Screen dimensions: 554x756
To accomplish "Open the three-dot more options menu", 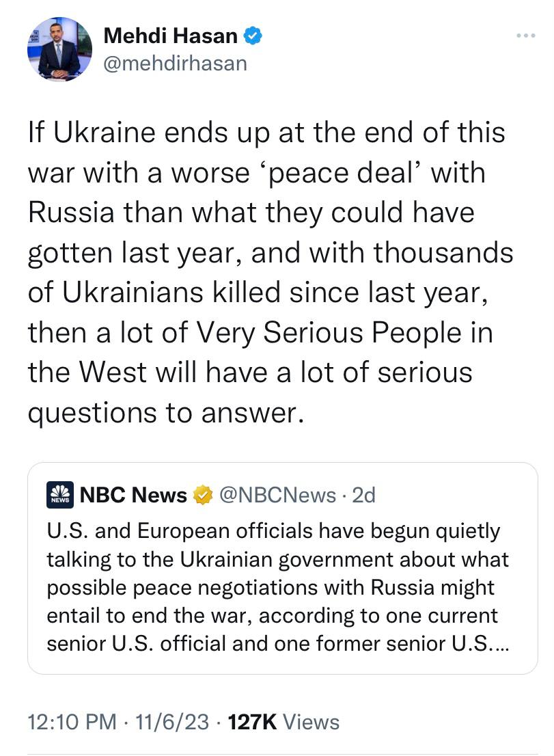I will (x=525, y=36).
